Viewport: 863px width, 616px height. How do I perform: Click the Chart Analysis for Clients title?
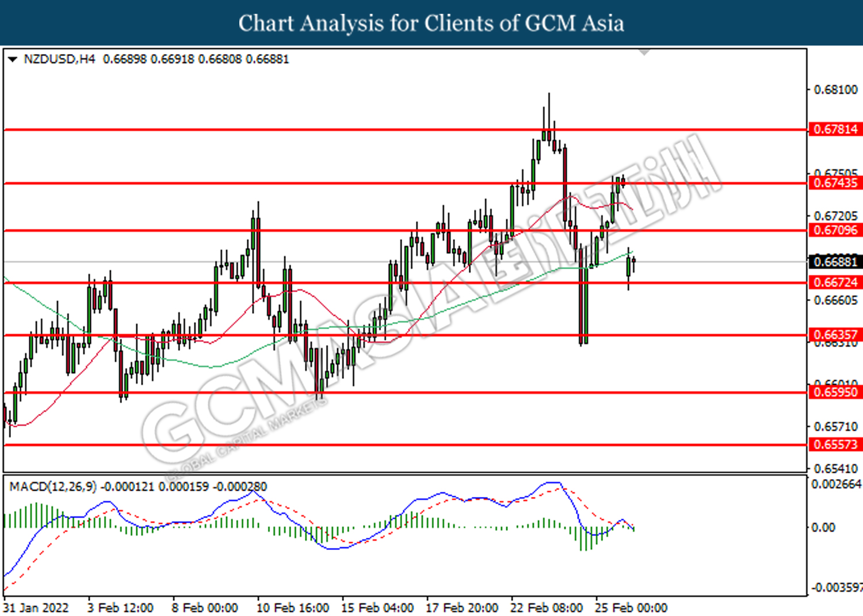[x=431, y=23]
